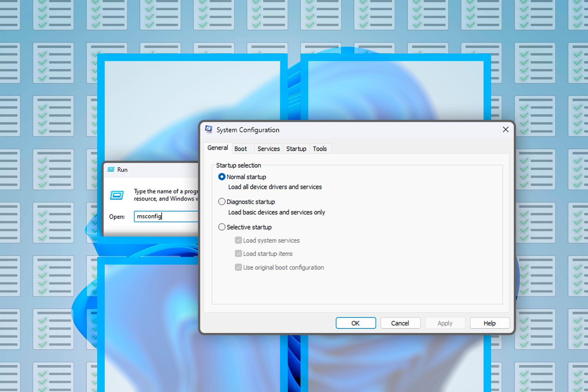Click the Apply button
The image size is (588, 392).
pos(445,323)
